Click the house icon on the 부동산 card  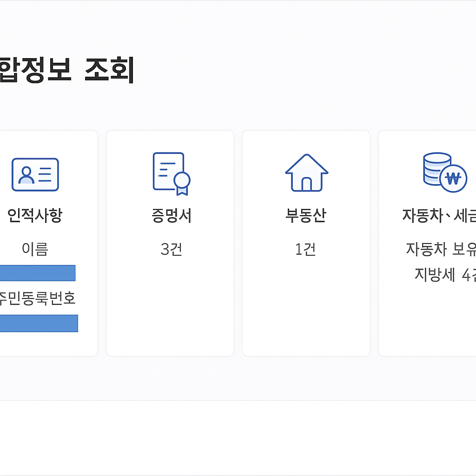[x=306, y=173]
